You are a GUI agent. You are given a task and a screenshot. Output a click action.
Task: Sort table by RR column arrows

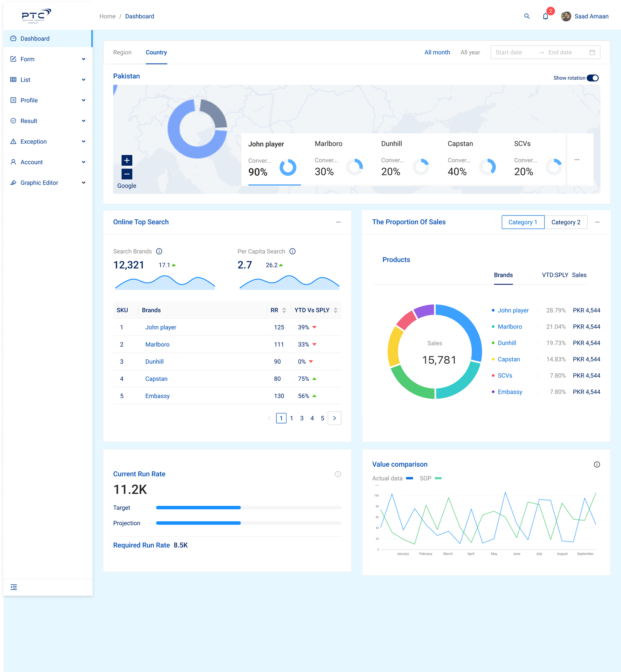[x=284, y=310]
